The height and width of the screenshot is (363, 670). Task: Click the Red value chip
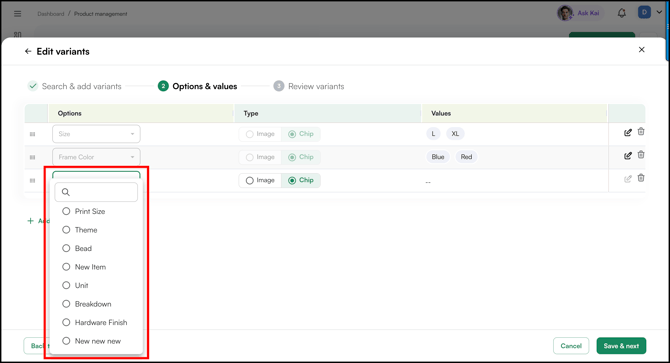coord(466,157)
